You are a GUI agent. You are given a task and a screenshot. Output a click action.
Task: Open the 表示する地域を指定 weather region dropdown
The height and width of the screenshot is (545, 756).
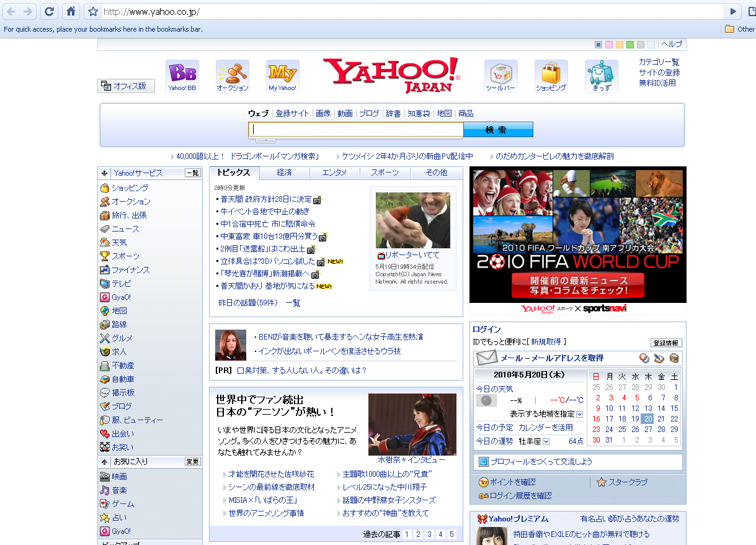[x=580, y=414]
